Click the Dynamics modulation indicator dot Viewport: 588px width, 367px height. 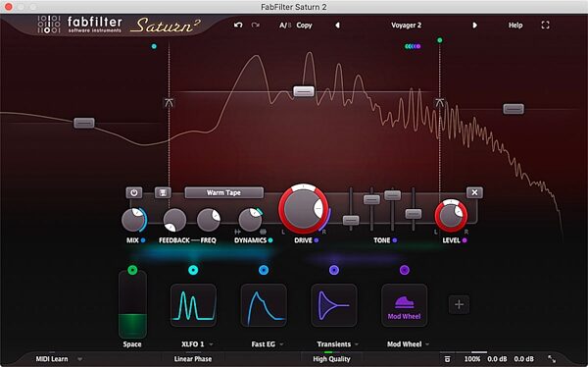(270, 240)
